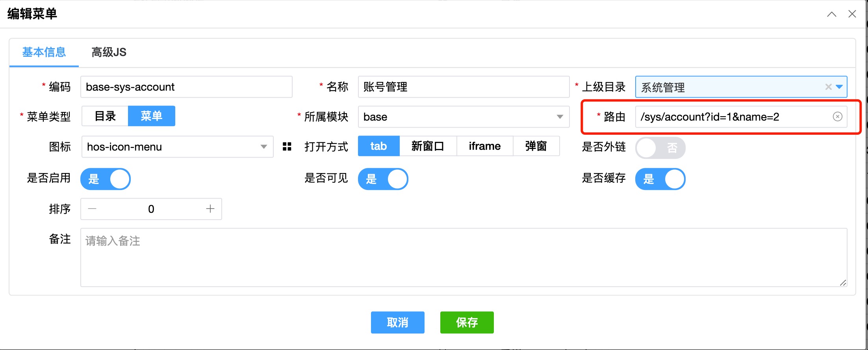Choose 弹窗 as the open method
Screen dimensions: 868x350
tap(536, 146)
